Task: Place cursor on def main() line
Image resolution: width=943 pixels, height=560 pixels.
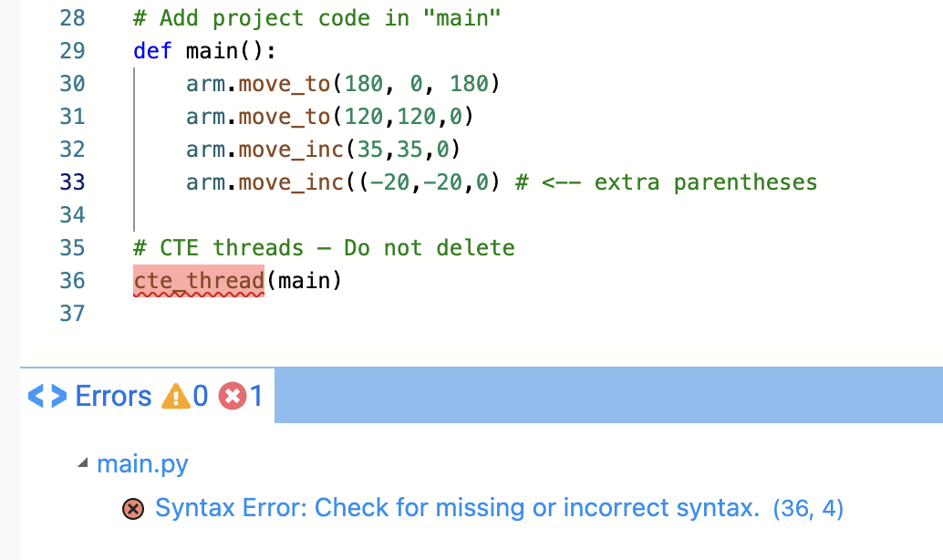Action: [x=204, y=51]
